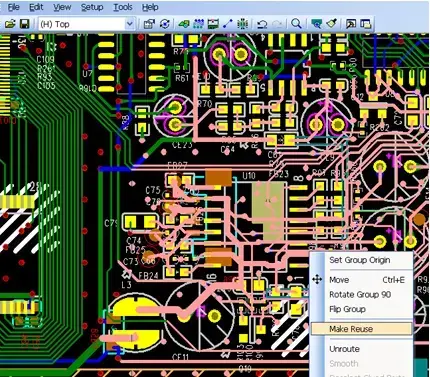Open a file with the folder icon
This screenshot has height=377, width=430.
tap(10, 24)
